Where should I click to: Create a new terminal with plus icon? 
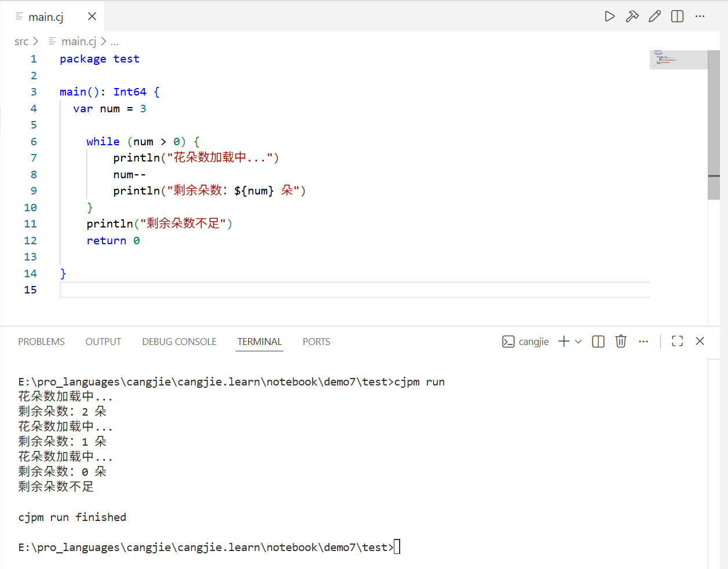[564, 342]
